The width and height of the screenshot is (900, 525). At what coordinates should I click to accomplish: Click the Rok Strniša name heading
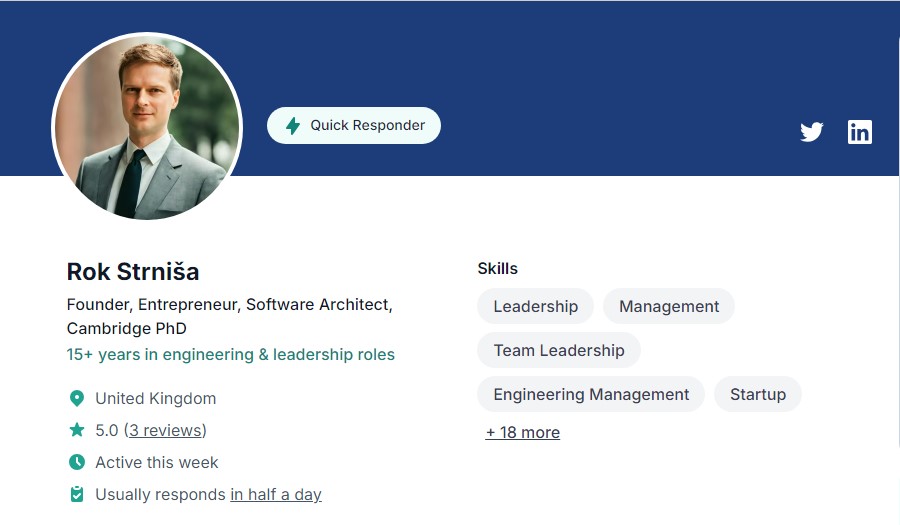[133, 272]
